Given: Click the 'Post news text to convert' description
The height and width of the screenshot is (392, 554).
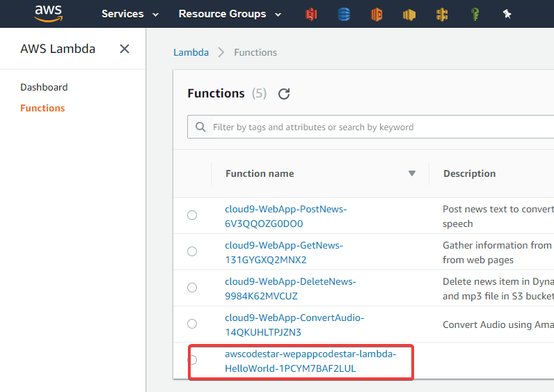Looking at the screenshot, I should click(x=498, y=217).
